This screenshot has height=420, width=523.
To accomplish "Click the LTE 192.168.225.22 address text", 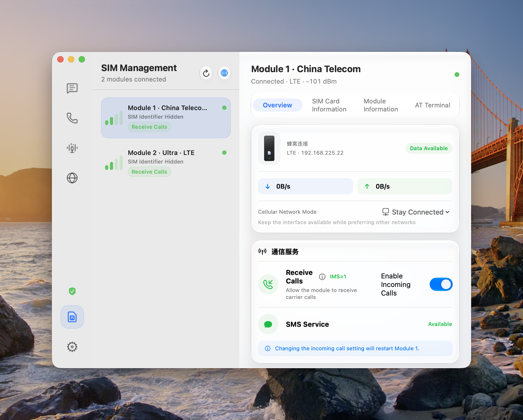I will (315, 153).
